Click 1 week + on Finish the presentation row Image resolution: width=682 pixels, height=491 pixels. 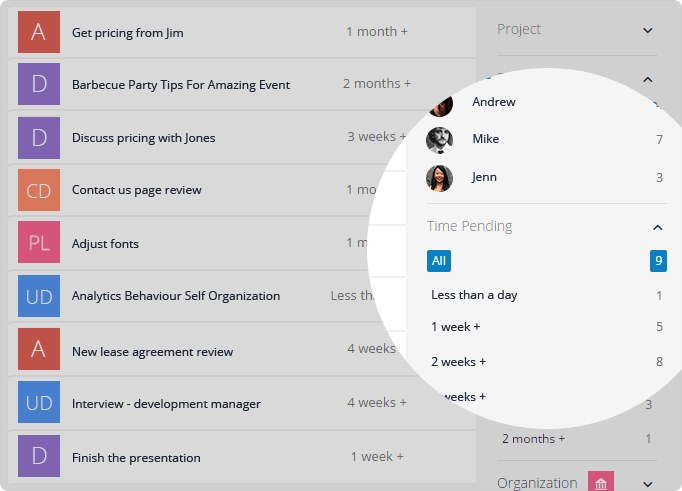coord(377,457)
